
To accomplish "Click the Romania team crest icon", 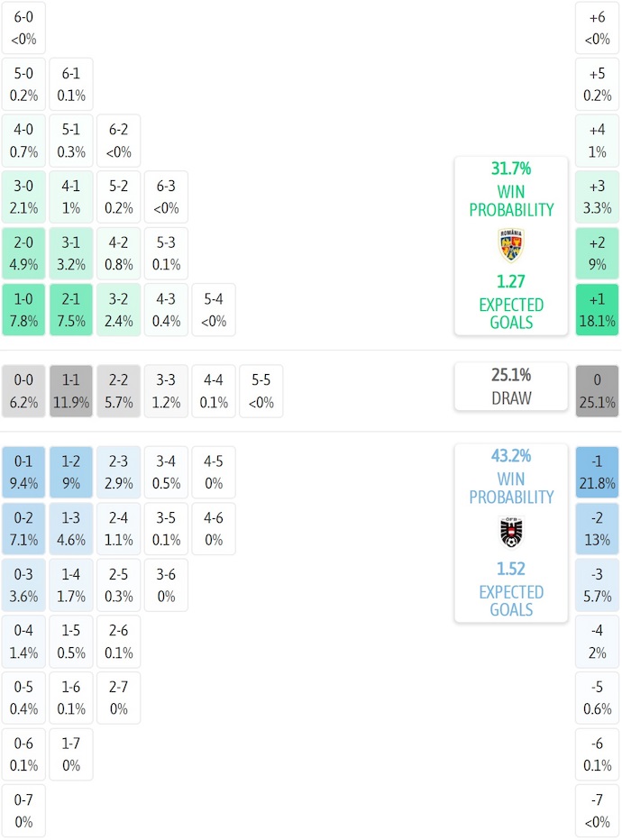I will pyautogui.click(x=510, y=245).
